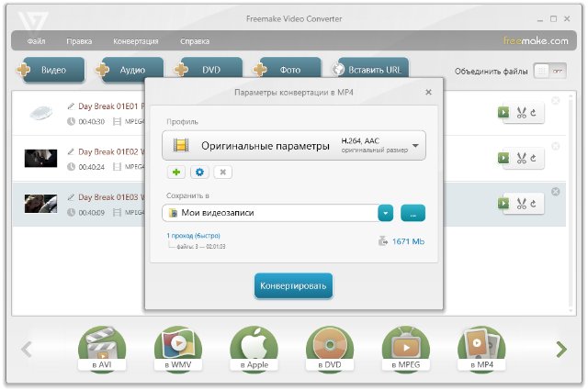Browse for folder with the ellipsis button
The width and height of the screenshot is (588, 390).
[413, 213]
